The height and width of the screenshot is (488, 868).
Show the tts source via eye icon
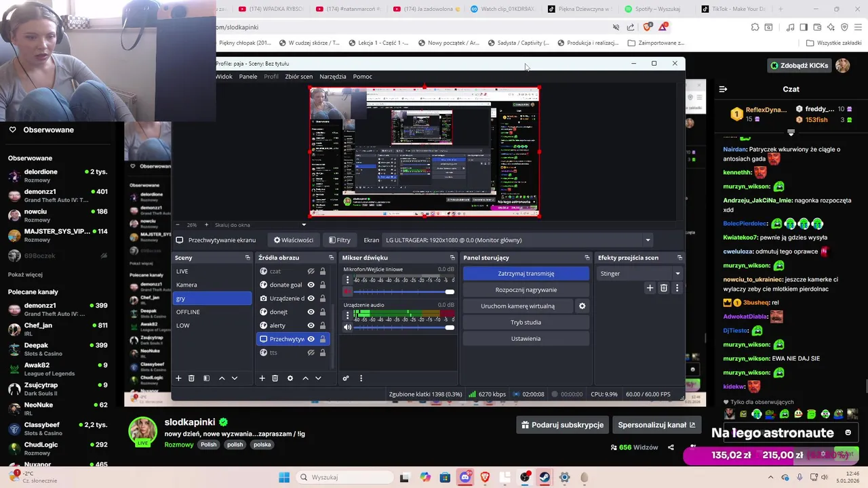click(x=311, y=352)
